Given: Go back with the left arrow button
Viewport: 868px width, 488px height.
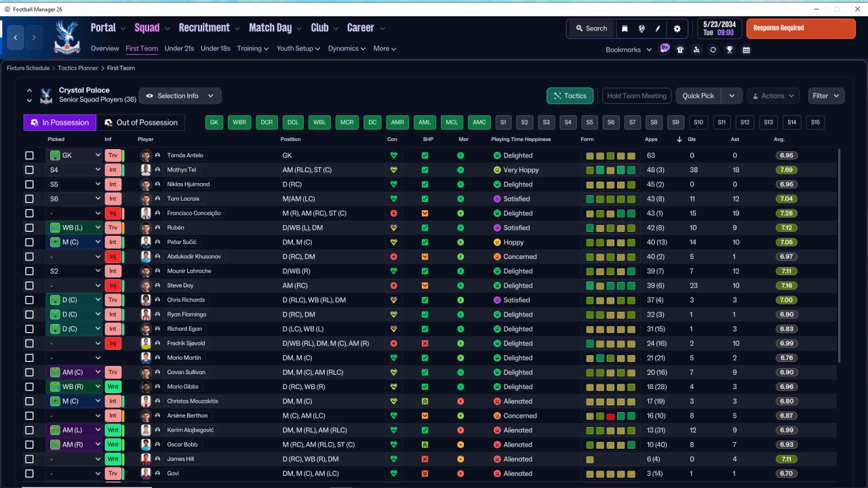Looking at the screenshot, I should click(x=16, y=37).
